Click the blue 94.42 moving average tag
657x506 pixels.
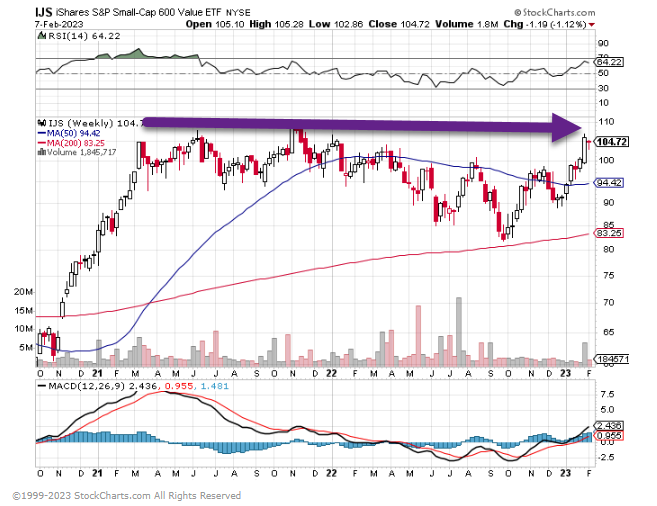609,183
